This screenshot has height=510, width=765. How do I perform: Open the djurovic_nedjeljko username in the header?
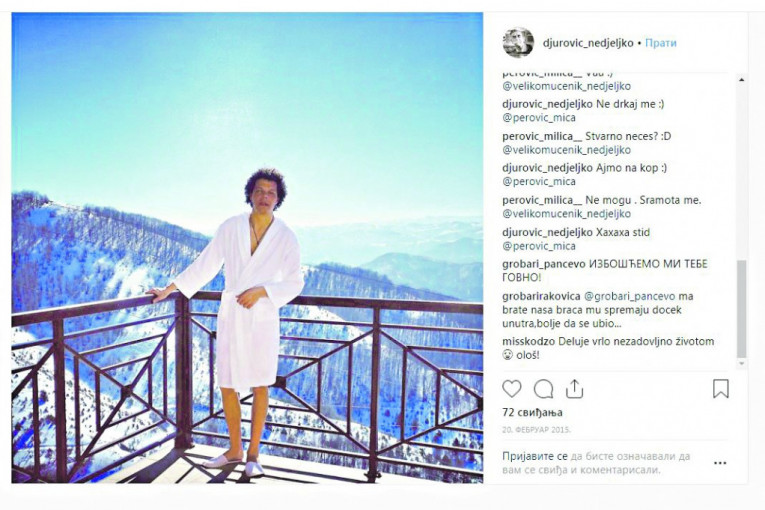[x=588, y=43]
